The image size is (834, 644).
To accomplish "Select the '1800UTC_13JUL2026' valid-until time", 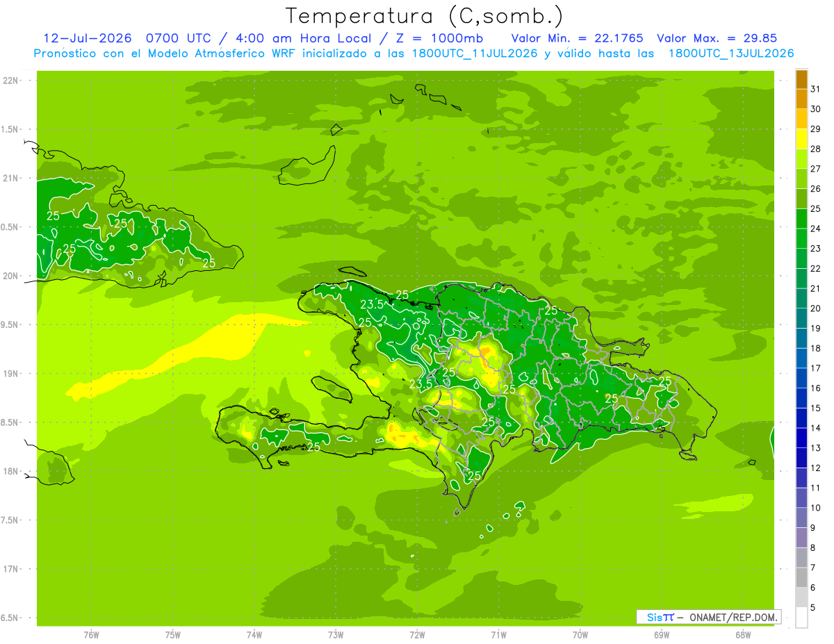I will [731, 53].
